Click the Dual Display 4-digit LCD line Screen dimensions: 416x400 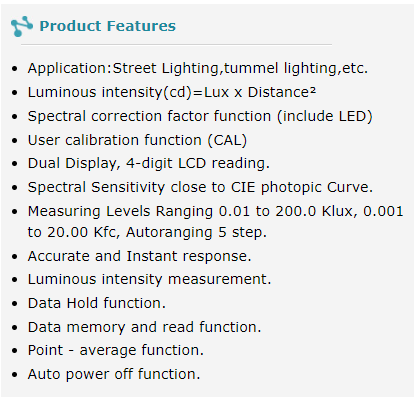point(149,164)
